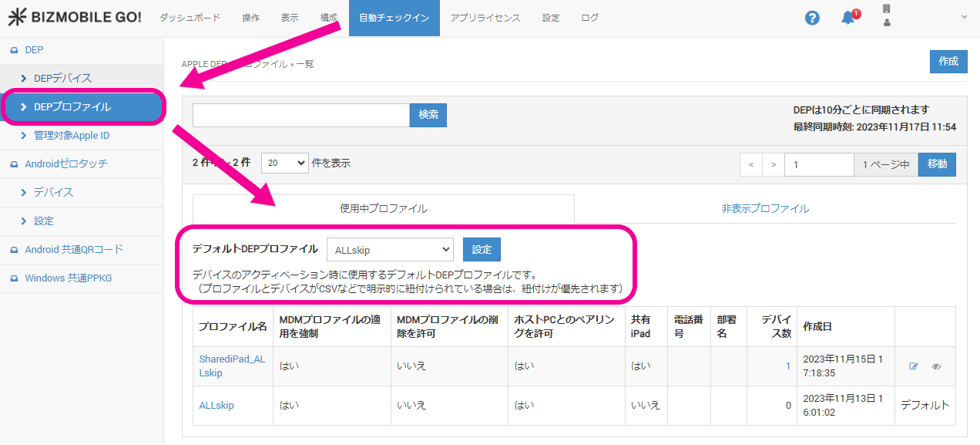
Task: Open the アプリライセンス menu
Action: pyautogui.click(x=485, y=18)
